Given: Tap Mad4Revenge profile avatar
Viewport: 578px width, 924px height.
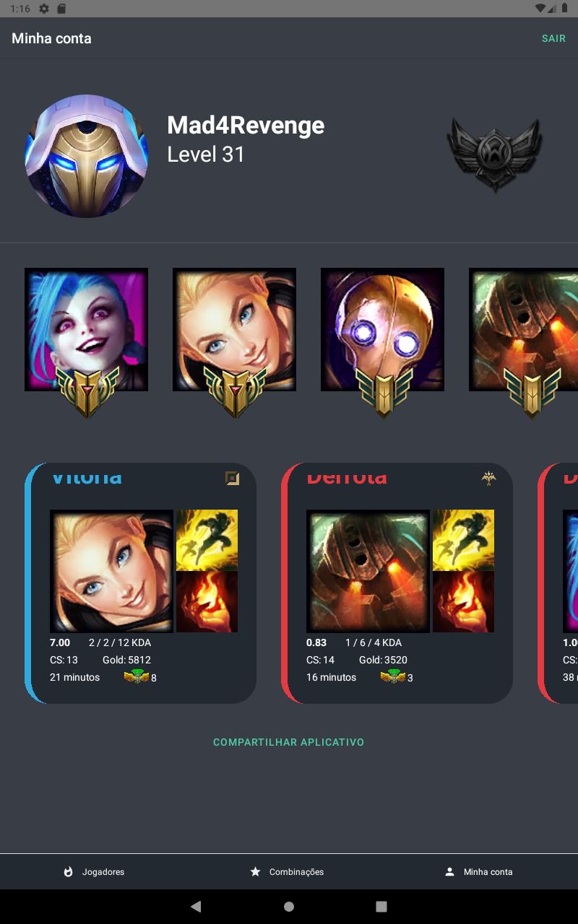Looking at the screenshot, I should (x=86, y=156).
